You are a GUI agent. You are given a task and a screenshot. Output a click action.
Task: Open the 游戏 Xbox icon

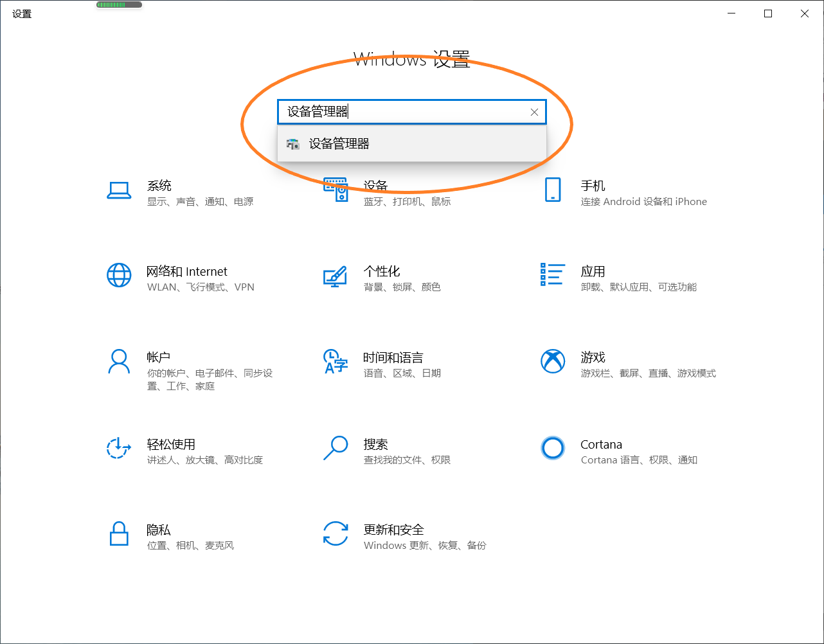[553, 361]
